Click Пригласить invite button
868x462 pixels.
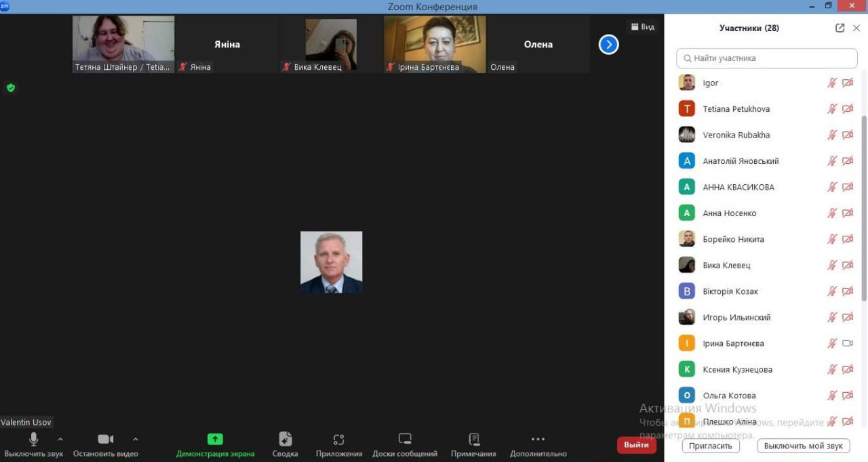pyautogui.click(x=711, y=446)
